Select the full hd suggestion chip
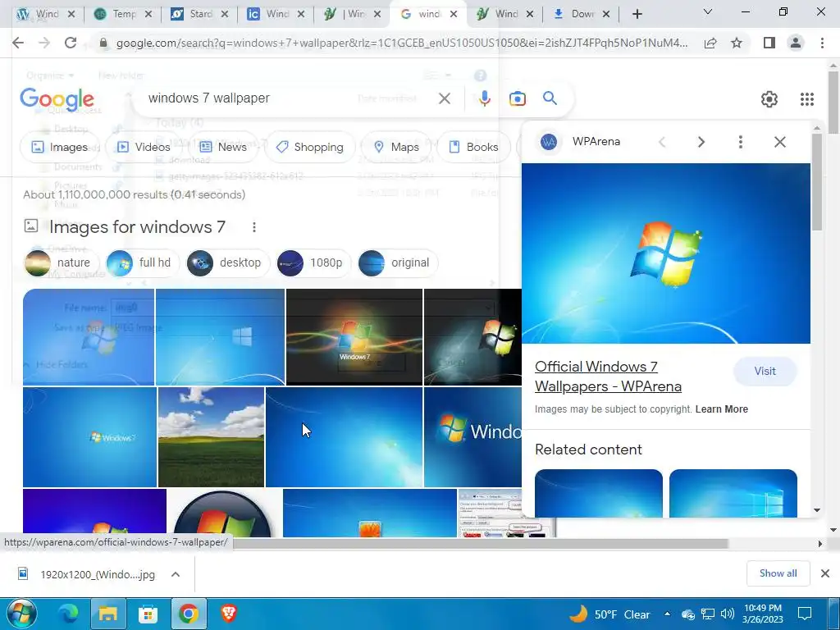The image size is (840, 630). 143,263
